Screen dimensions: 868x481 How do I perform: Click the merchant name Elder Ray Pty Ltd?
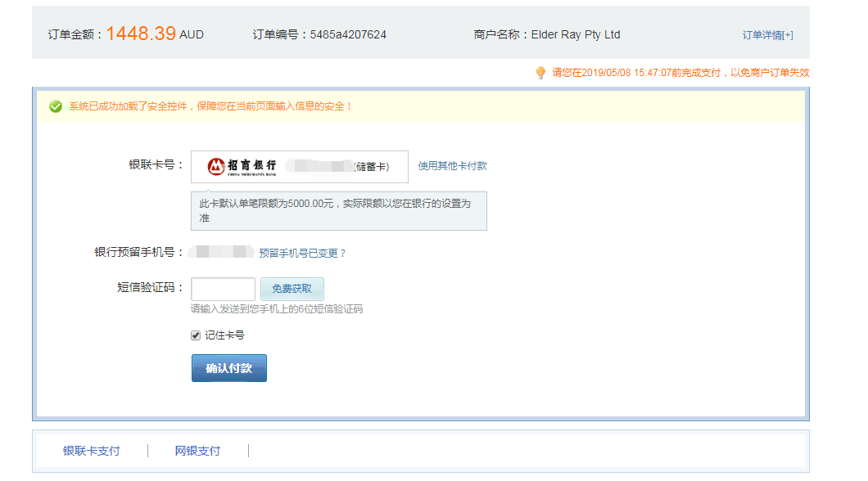576,34
